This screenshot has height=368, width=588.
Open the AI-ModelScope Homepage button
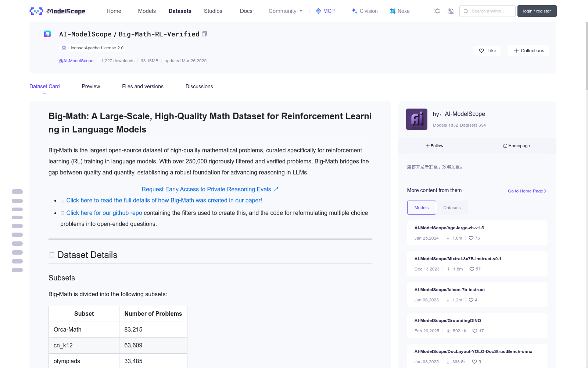pos(516,146)
